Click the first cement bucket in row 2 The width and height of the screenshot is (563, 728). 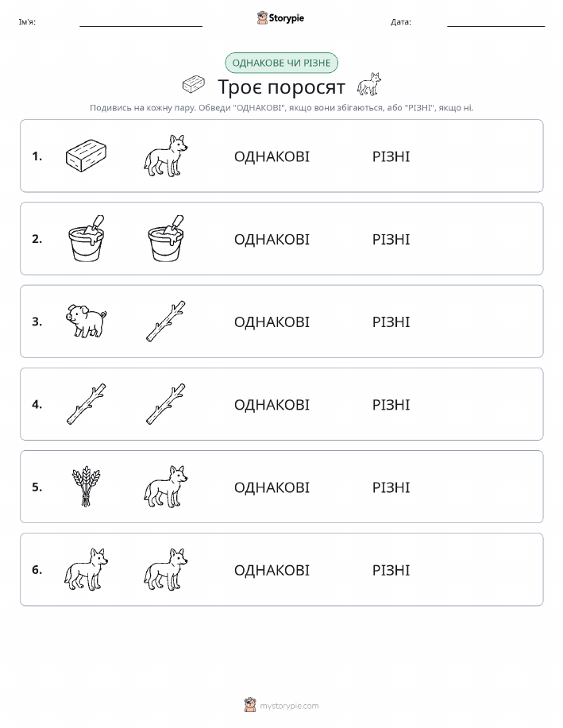click(x=87, y=239)
